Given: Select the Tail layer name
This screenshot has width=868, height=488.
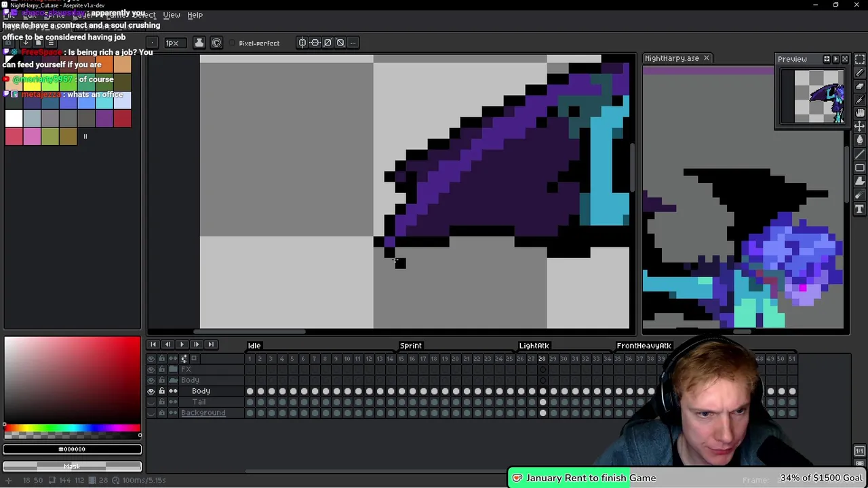Looking at the screenshot, I should 199,402.
